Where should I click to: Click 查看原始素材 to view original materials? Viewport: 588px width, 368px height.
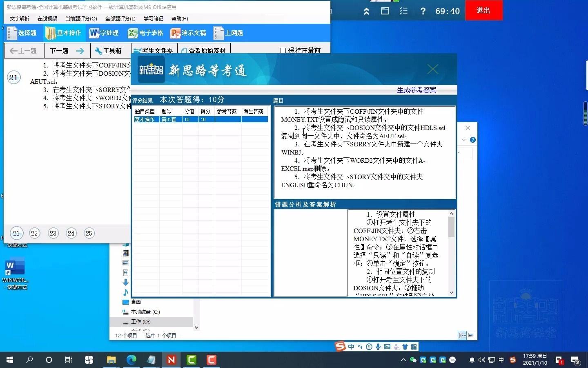(204, 51)
